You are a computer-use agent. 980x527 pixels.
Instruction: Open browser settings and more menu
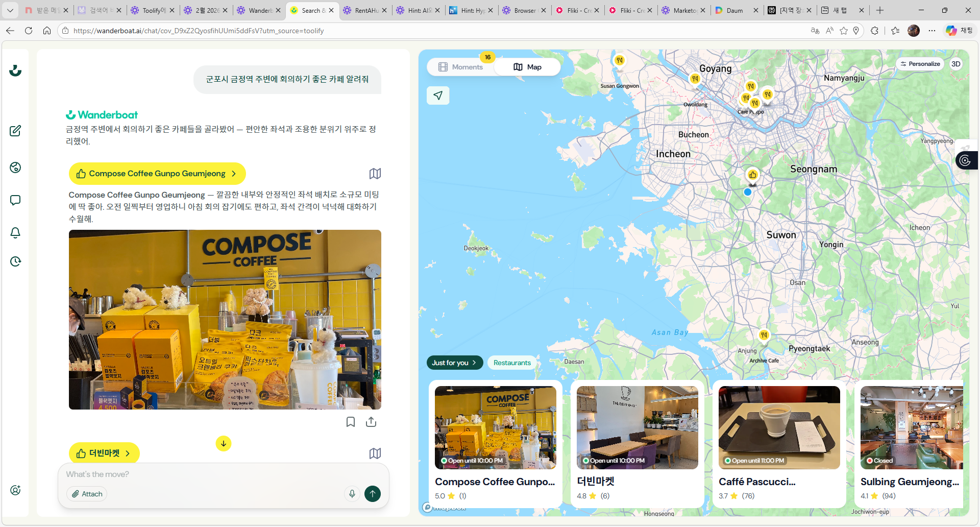(932, 31)
